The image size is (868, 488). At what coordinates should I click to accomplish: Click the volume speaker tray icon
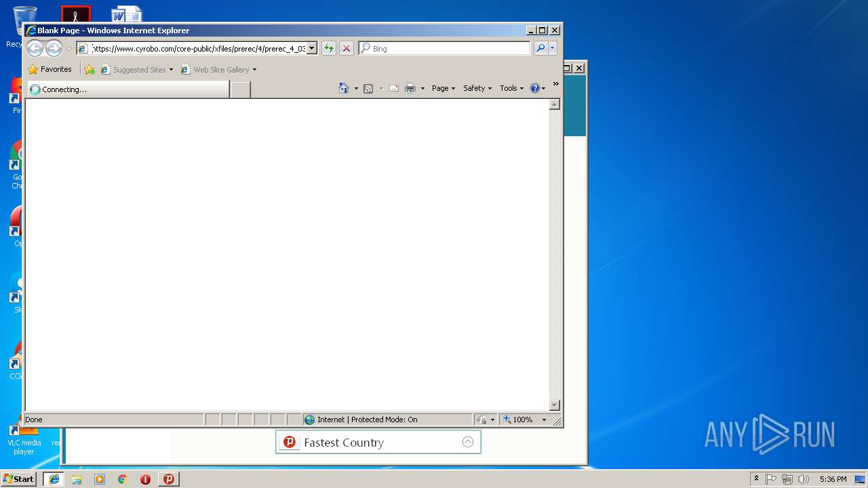point(804,479)
